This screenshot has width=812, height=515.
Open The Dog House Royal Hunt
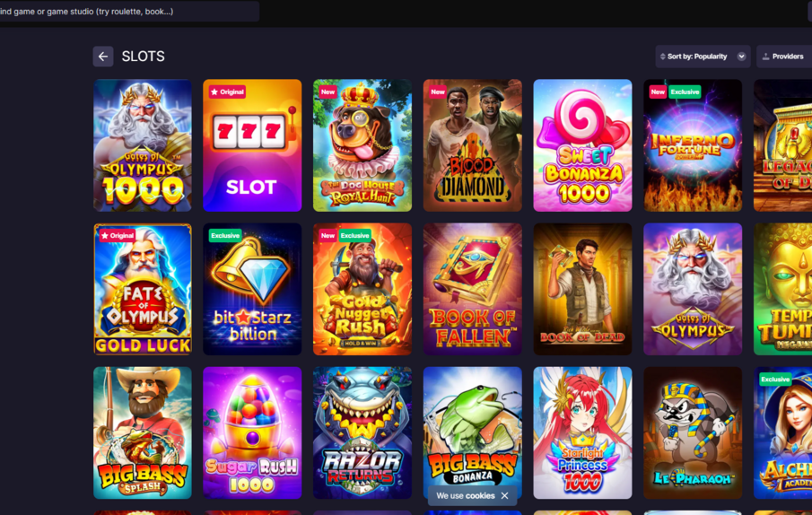click(362, 145)
